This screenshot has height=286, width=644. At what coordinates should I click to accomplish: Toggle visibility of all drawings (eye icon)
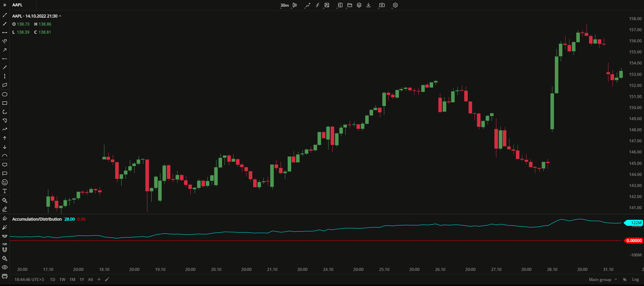5,268
